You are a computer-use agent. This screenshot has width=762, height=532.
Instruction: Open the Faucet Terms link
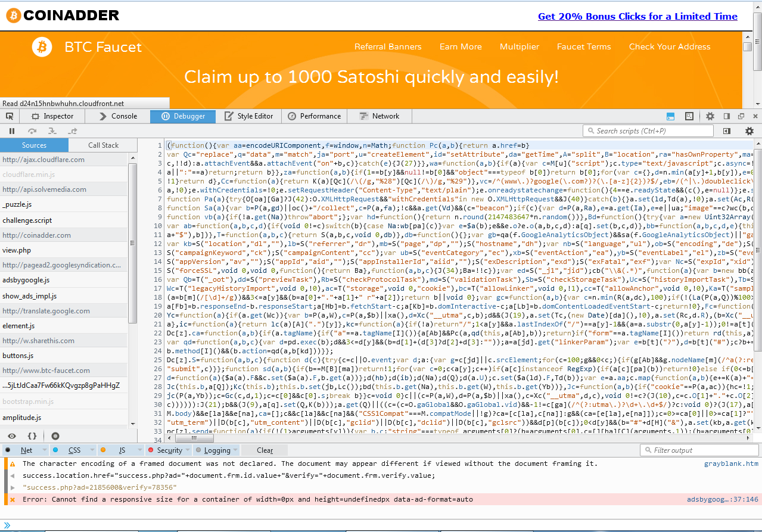(584, 46)
